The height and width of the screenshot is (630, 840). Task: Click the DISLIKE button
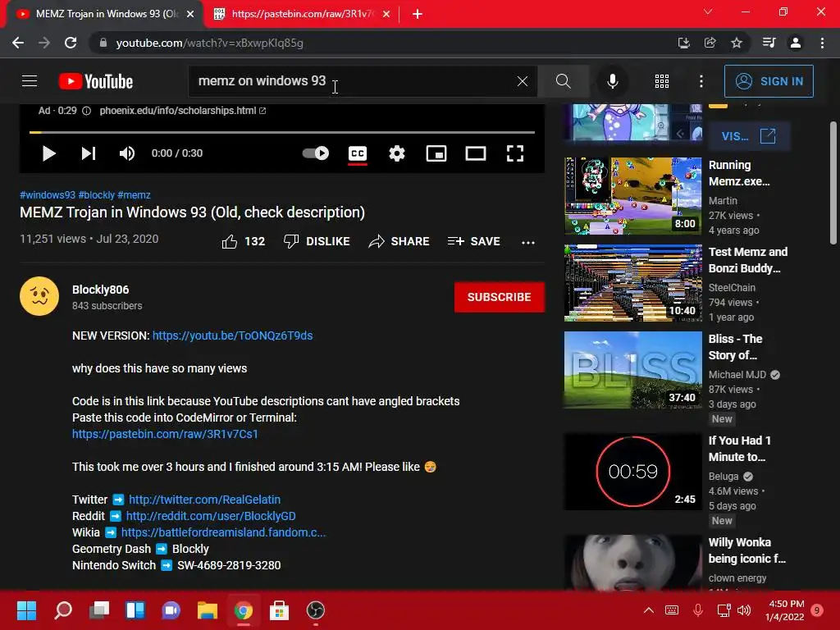pos(317,242)
